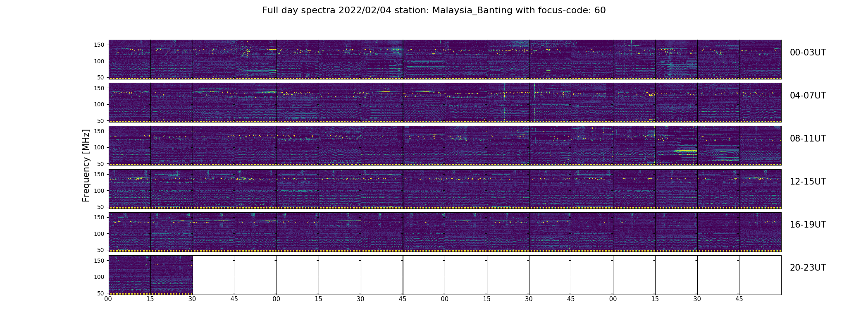Click the 08-11UT row label
This screenshot has width=868, height=331.
[x=808, y=139]
